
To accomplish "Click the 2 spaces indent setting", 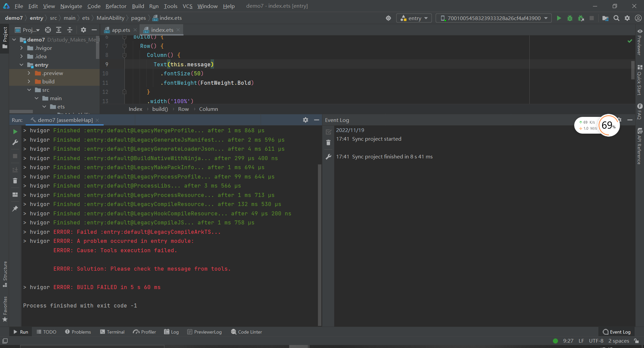I will [x=619, y=341].
